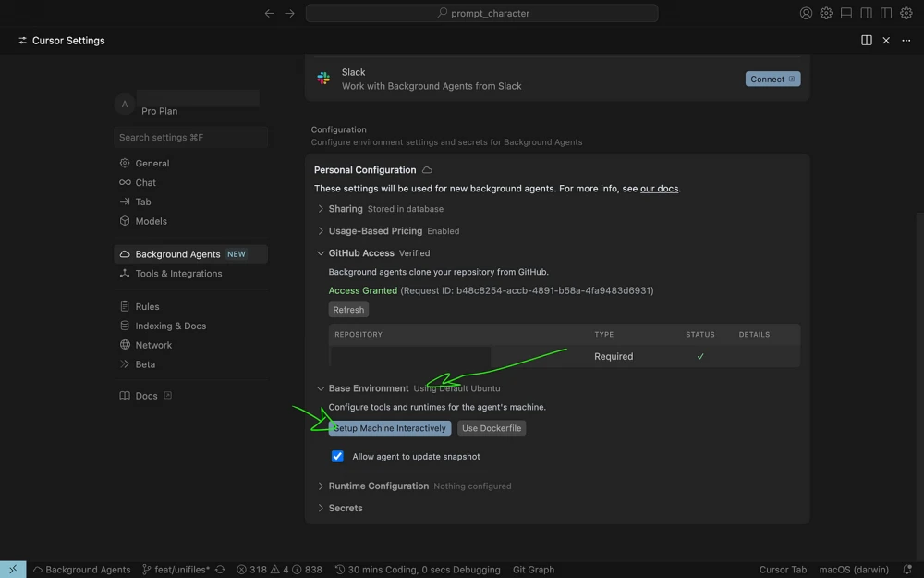Click the split editor icon

[867, 41]
